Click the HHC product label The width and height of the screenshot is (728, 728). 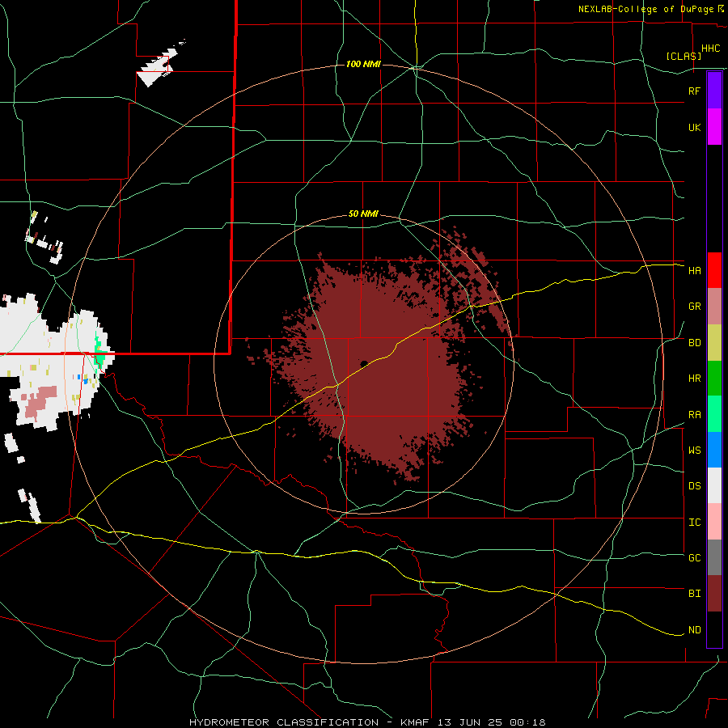[x=710, y=49]
